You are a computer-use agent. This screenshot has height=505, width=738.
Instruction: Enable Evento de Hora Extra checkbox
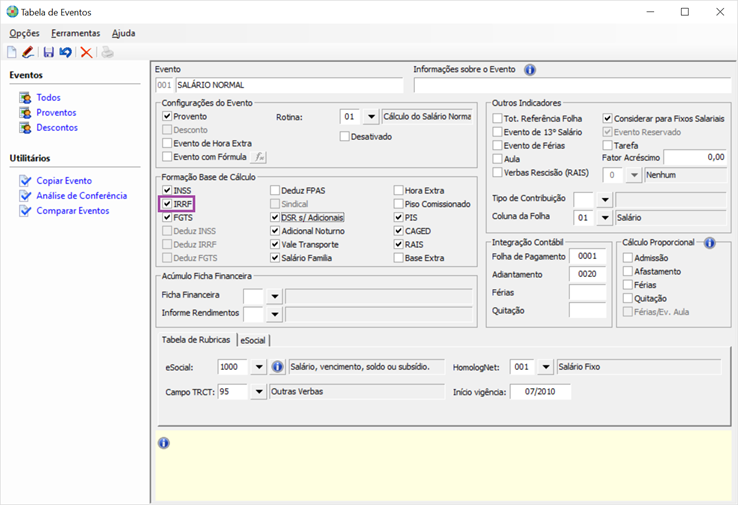click(167, 143)
